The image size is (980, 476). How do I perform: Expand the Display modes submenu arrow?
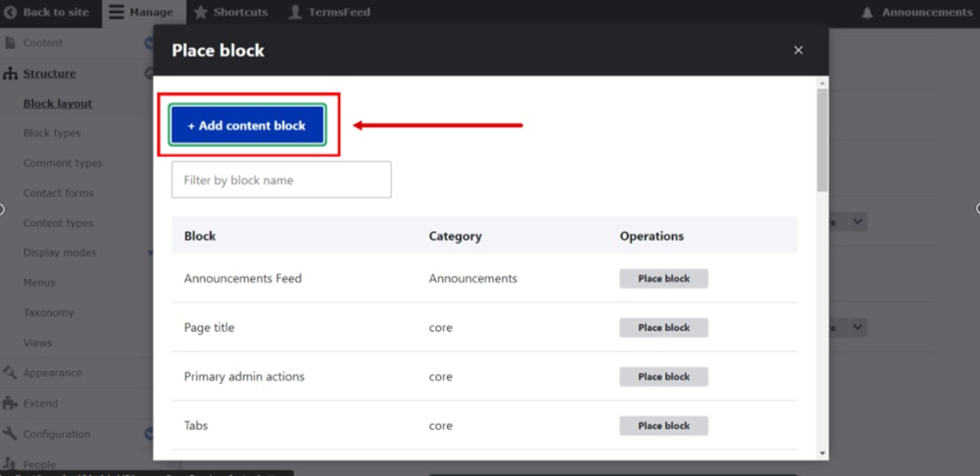[150, 253]
